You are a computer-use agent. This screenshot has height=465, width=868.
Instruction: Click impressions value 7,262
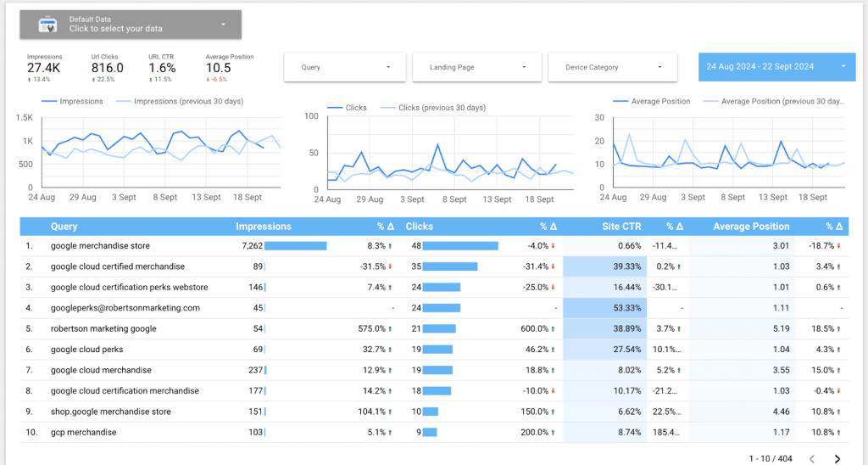click(252, 245)
